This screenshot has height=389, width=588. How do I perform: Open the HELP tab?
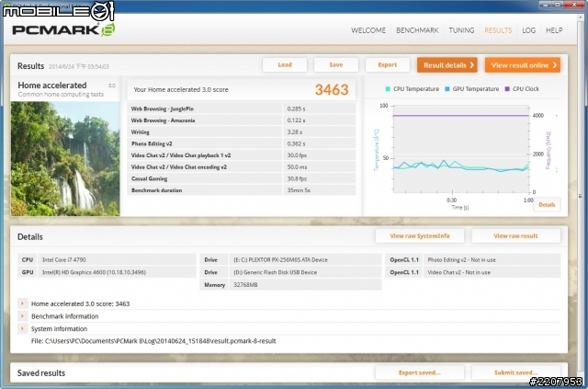554,30
